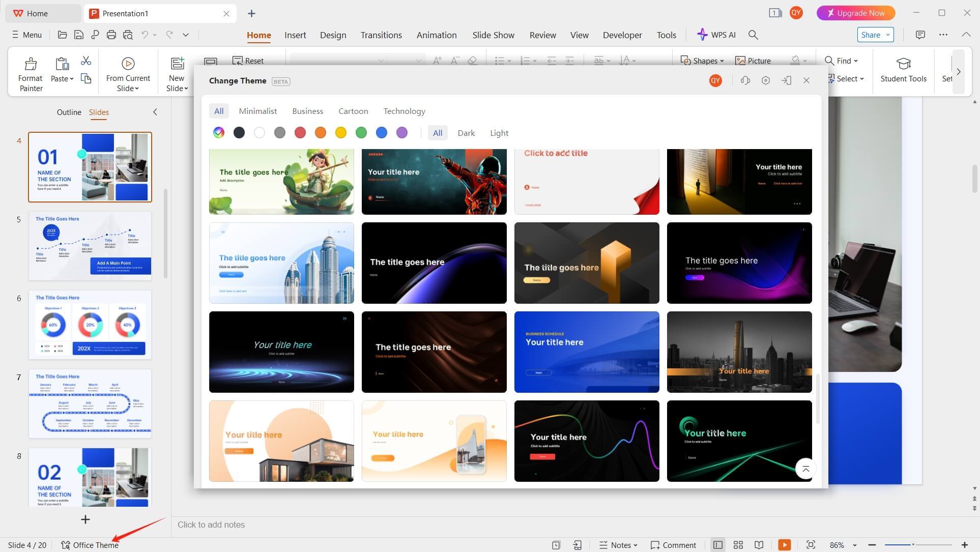The height and width of the screenshot is (552, 980).
Task: Click back-to-top arrow in theme list
Action: [x=805, y=469]
